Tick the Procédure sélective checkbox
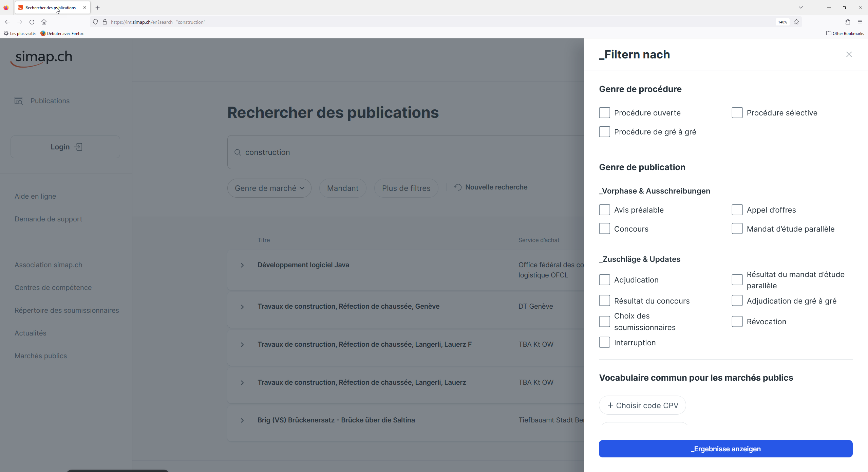868x472 pixels. 737,113
